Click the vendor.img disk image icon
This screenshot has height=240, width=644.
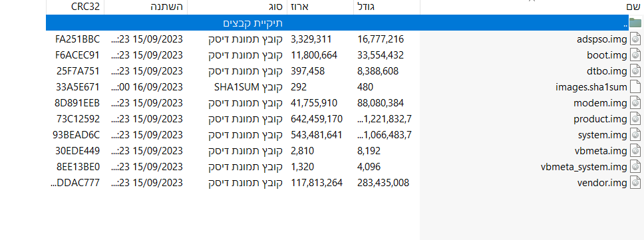click(635, 183)
